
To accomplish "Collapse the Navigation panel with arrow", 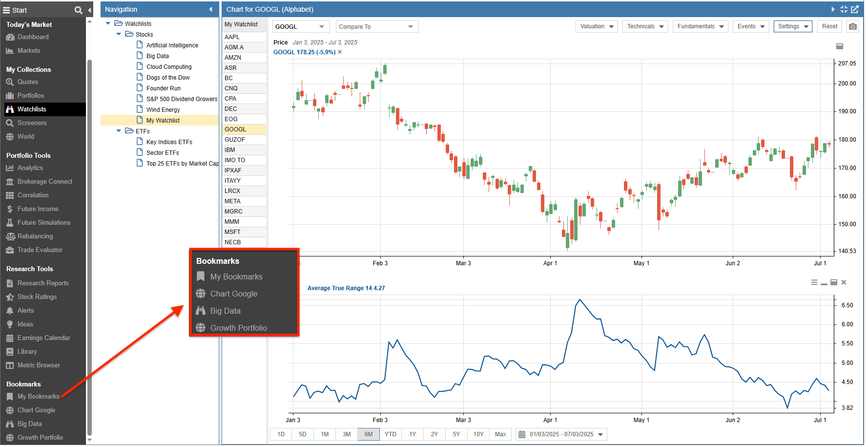I will (x=210, y=9).
